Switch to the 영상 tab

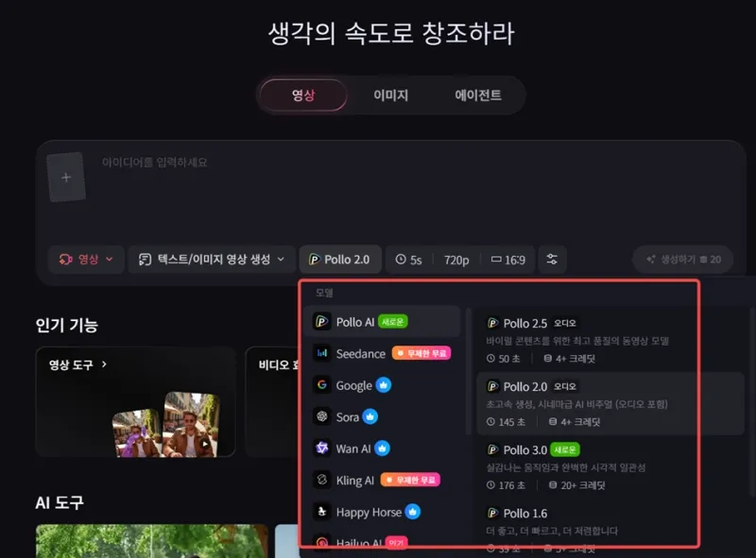(x=303, y=95)
